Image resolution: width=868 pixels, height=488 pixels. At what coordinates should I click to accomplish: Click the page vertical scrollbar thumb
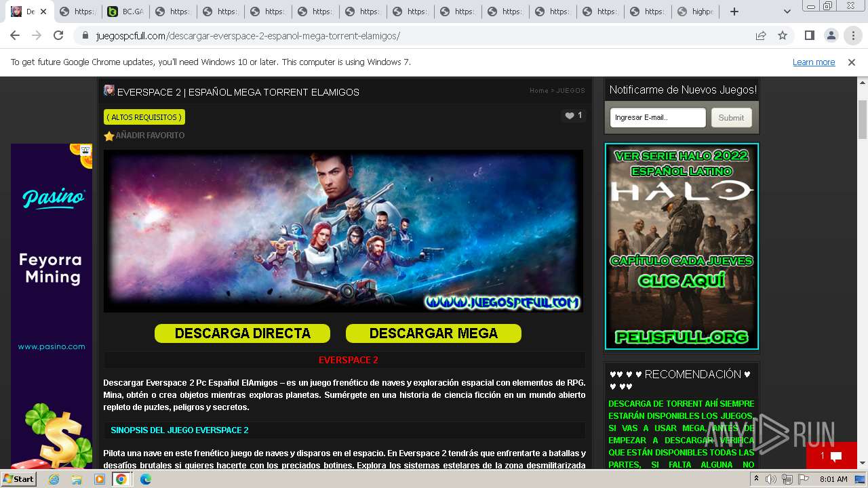[863, 119]
